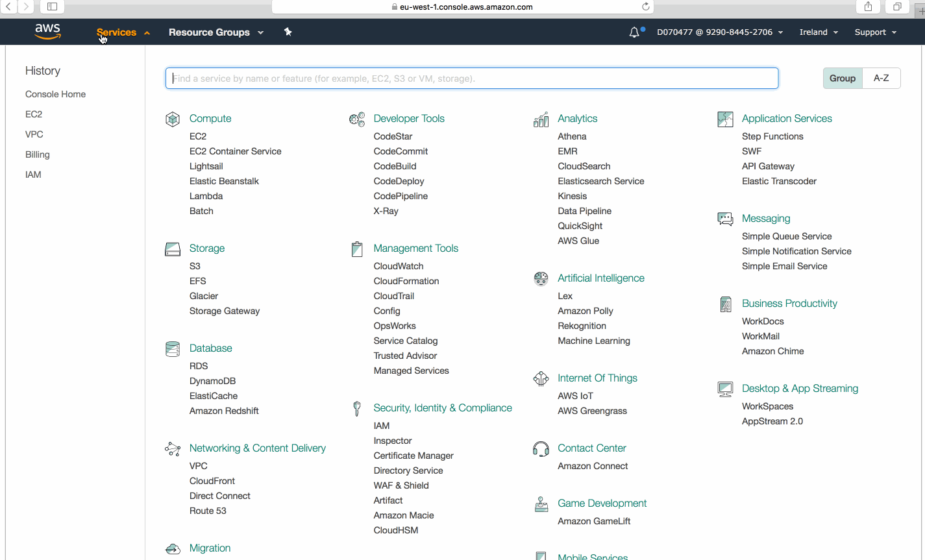Image resolution: width=925 pixels, height=560 pixels.
Task: Click the Storage category icon
Action: click(x=173, y=249)
